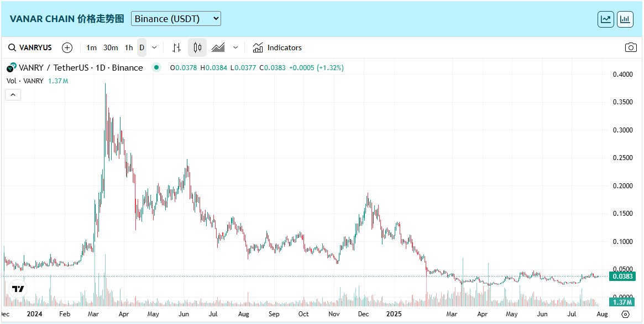Click the 0.2000 price axis label
The width and height of the screenshot is (644, 324).
(622, 186)
